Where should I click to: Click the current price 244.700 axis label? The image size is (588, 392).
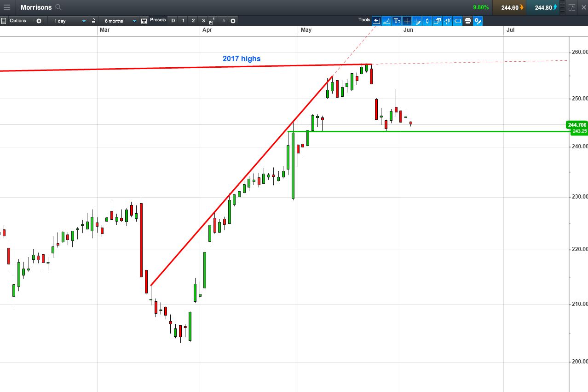577,125
